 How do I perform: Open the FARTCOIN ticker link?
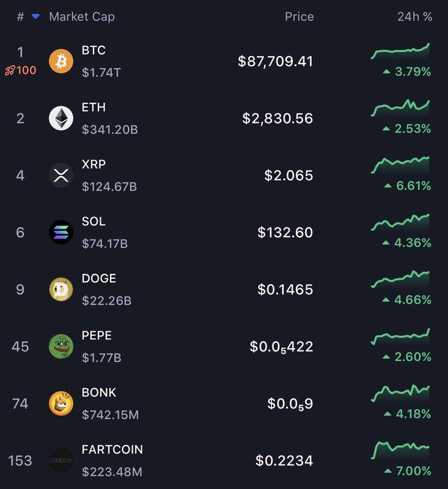pyautogui.click(x=112, y=449)
